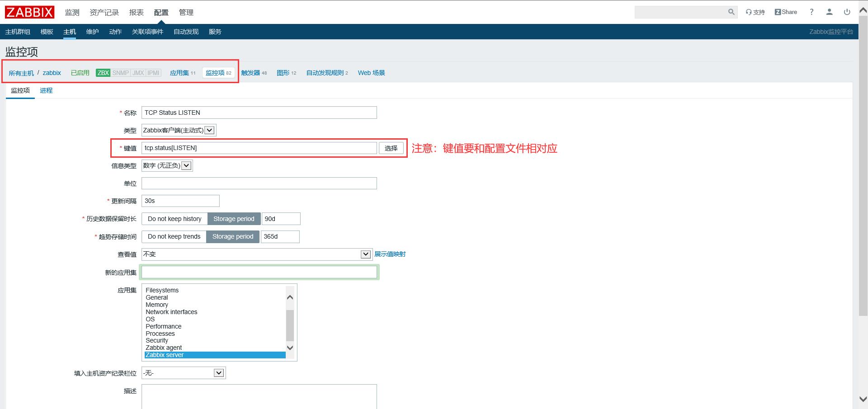Go to 模板 submenu
The image size is (868, 409).
pos(47,32)
